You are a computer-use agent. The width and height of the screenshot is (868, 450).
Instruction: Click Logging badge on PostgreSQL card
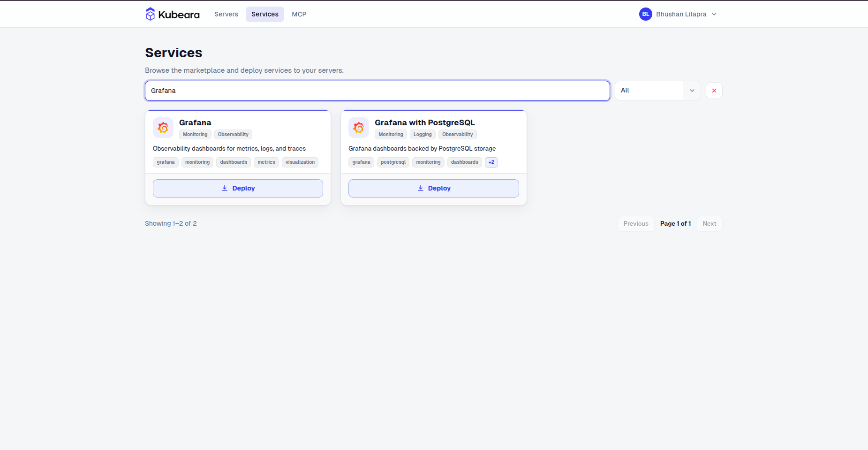coord(423,135)
